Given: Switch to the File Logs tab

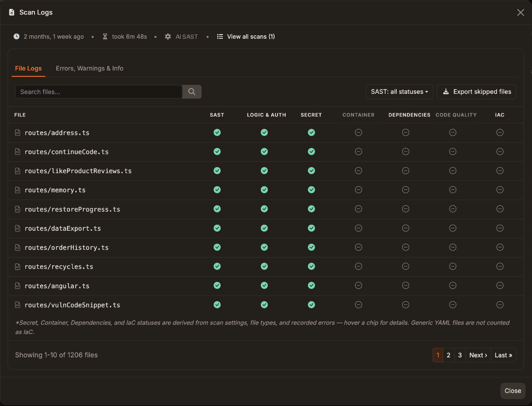Looking at the screenshot, I should click(28, 68).
